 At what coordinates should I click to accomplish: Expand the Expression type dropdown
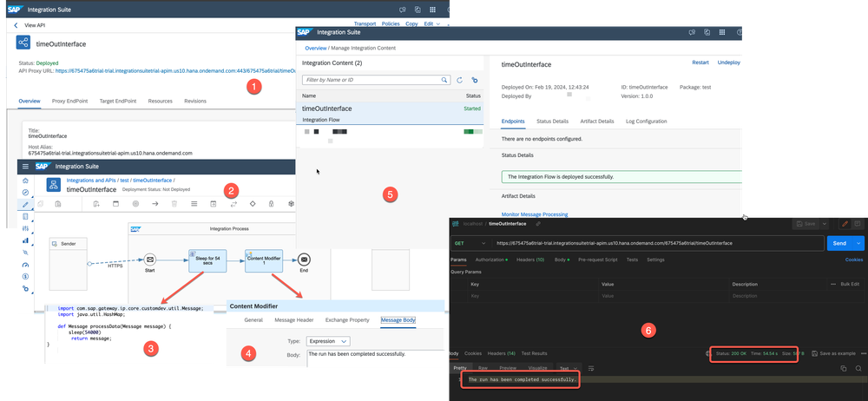coord(329,341)
